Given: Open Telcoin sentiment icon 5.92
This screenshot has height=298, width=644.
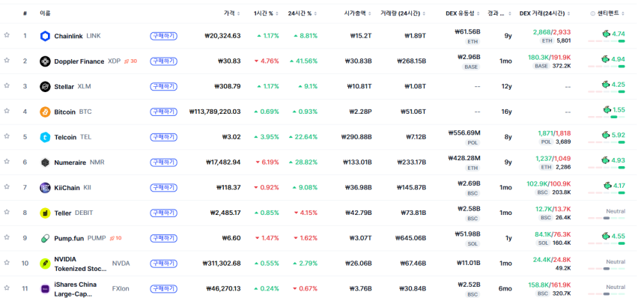Looking at the screenshot, I should pyautogui.click(x=607, y=135).
